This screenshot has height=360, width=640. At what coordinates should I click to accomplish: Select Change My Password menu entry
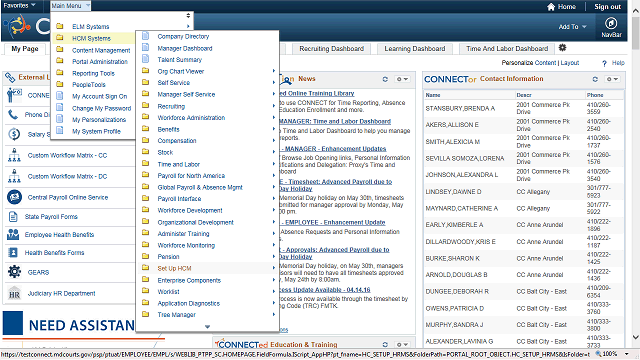click(x=102, y=108)
